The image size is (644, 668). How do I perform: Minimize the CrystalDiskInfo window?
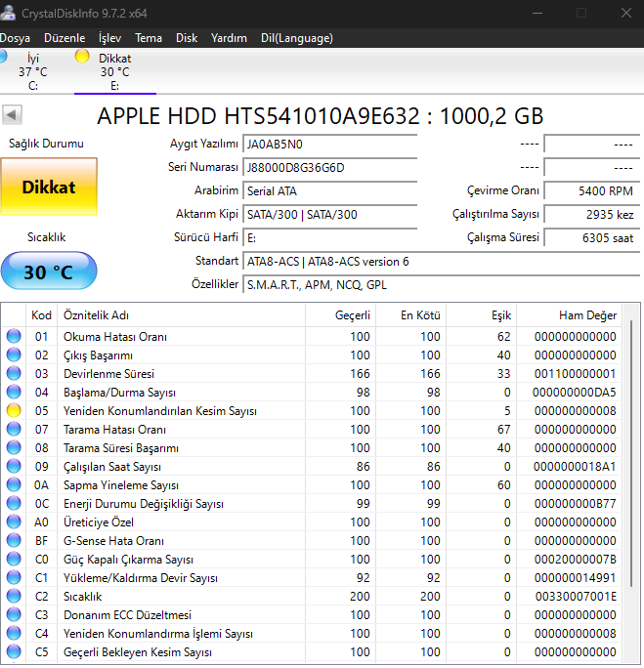537,14
